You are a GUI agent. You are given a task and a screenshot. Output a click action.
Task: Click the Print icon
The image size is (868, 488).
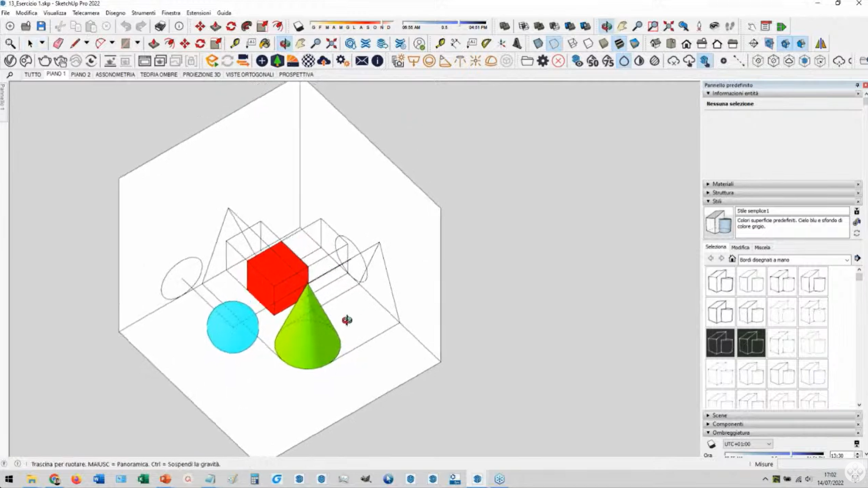pyautogui.click(x=160, y=26)
